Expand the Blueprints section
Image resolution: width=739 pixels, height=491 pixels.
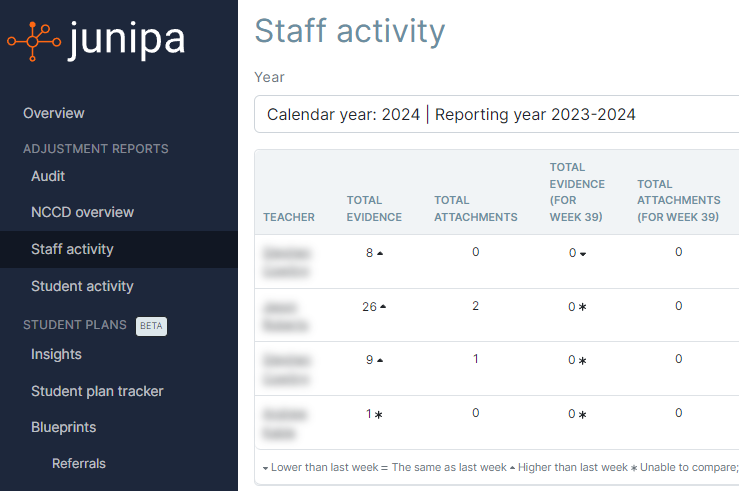pos(64,427)
